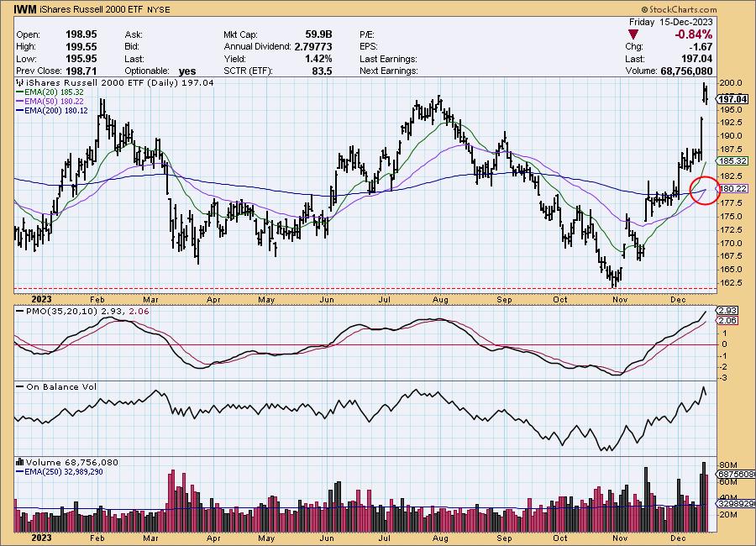The width and height of the screenshot is (756, 546).
Task: Click the EMA(250) 32,989,290 legend entry
Action: pos(64,472)
